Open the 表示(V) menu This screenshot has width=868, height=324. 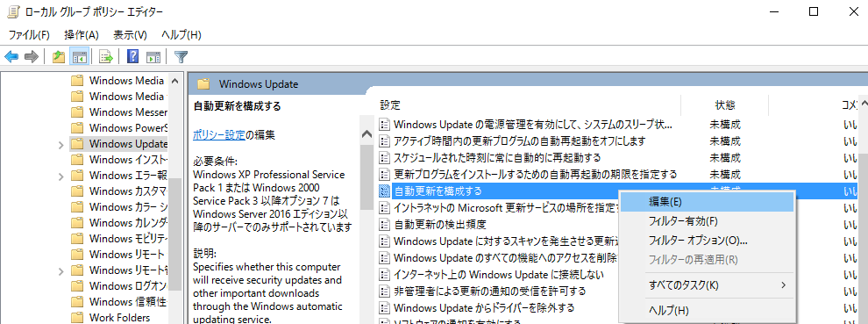pos(130,35)
